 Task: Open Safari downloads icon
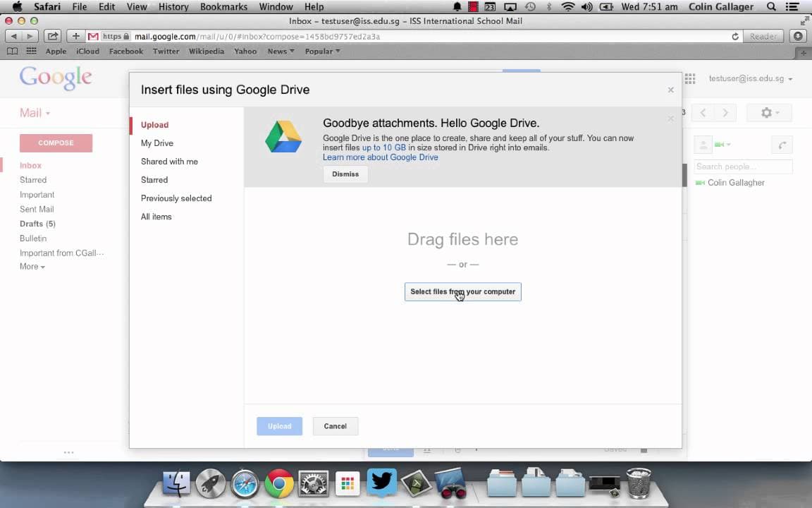[x=798, y=36]
